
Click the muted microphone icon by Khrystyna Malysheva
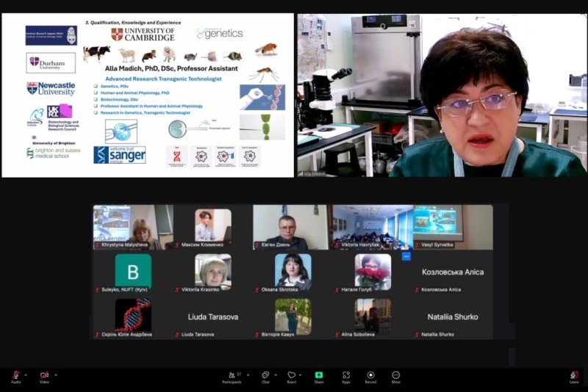click(x=97, y=245)
